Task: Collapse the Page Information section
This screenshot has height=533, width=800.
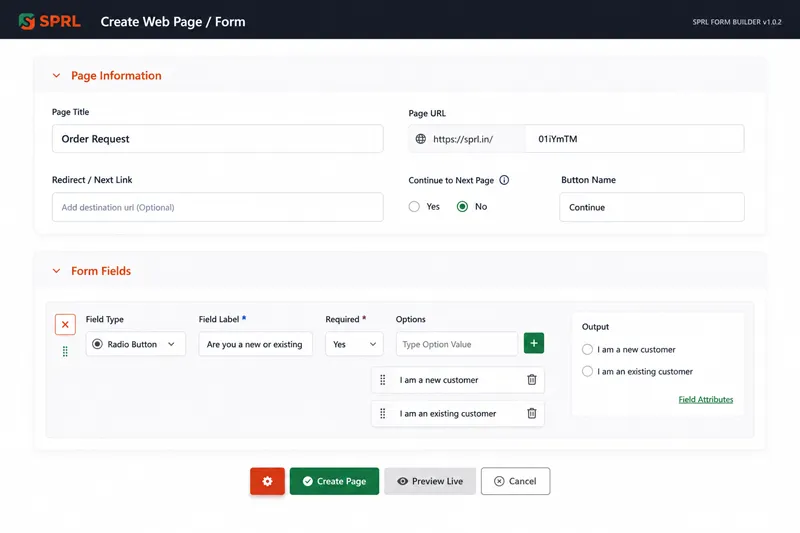Action: 57,75
